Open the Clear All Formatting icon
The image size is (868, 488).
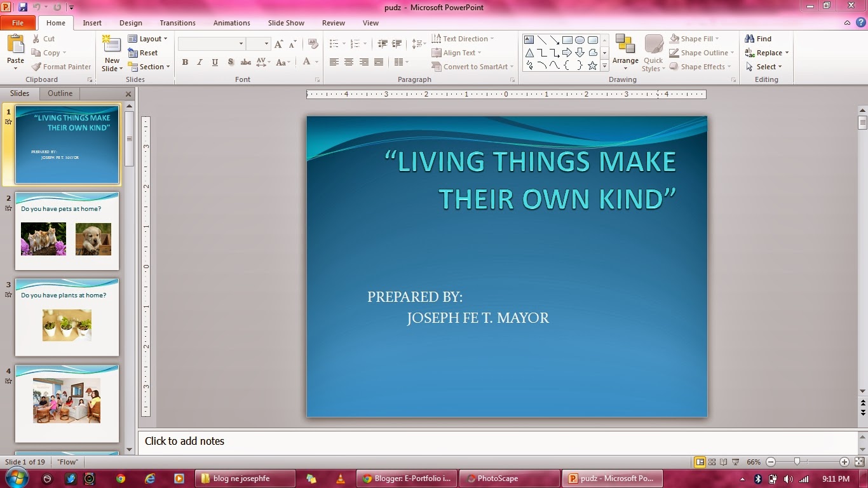point(312,43)
